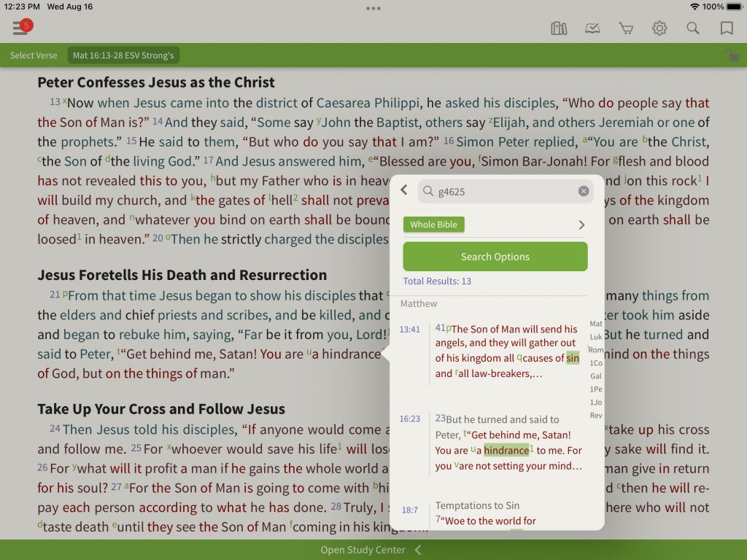Edit the g4625 search query field
Image resolution: width=747 pixels, height=560 pixels.
click(x=506, y=192)
